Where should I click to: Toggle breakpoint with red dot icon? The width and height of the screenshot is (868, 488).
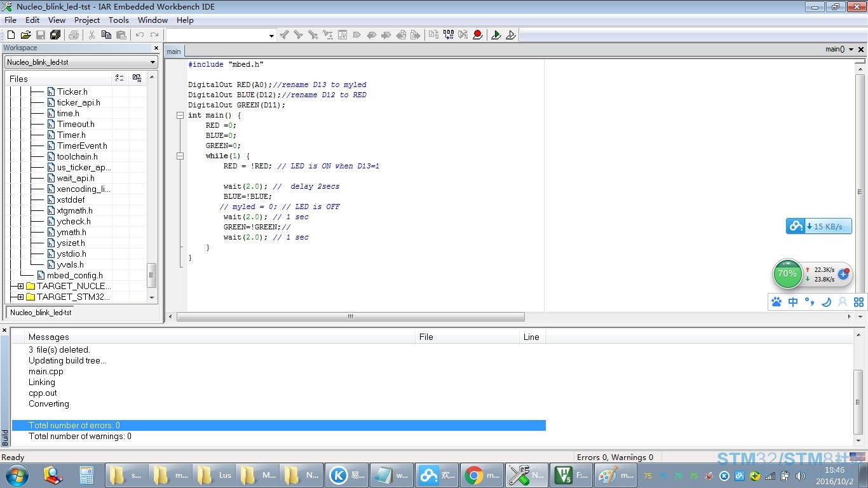(x=478, y=35)
